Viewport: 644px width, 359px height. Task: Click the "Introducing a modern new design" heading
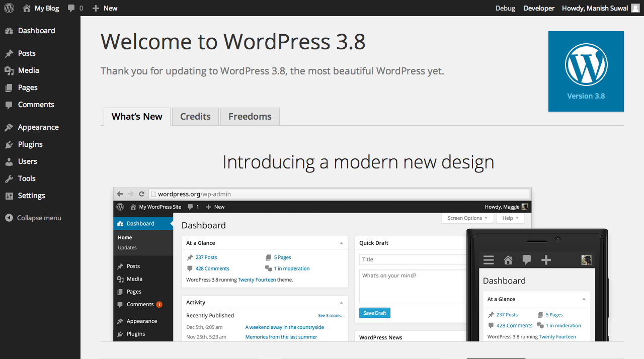tap(358, 162)
